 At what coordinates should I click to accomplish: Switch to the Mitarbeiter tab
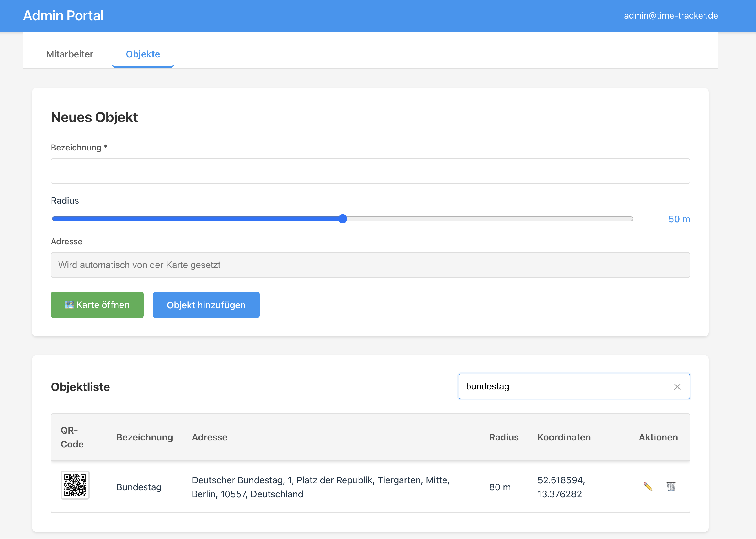[70, 54]
